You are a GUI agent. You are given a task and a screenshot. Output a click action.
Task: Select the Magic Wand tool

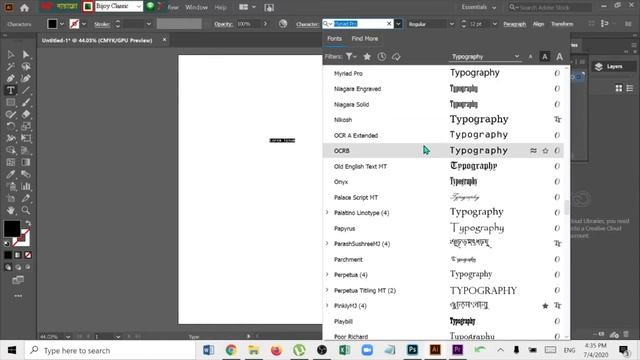point(11,66)
